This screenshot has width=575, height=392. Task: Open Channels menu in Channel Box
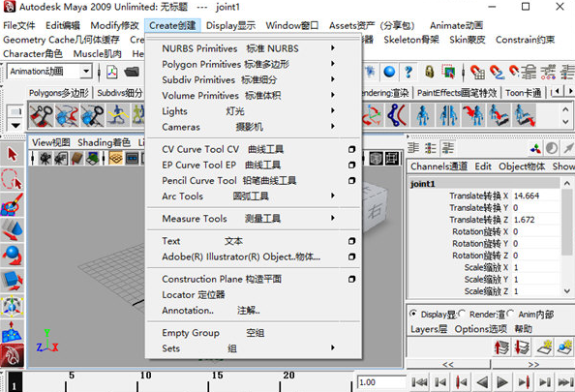point(439,166)
